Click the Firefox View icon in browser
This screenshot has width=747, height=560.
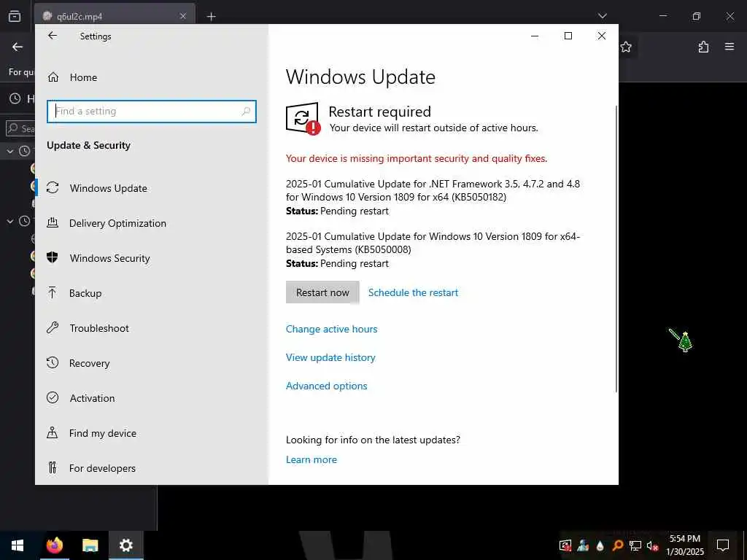[15, 16]
